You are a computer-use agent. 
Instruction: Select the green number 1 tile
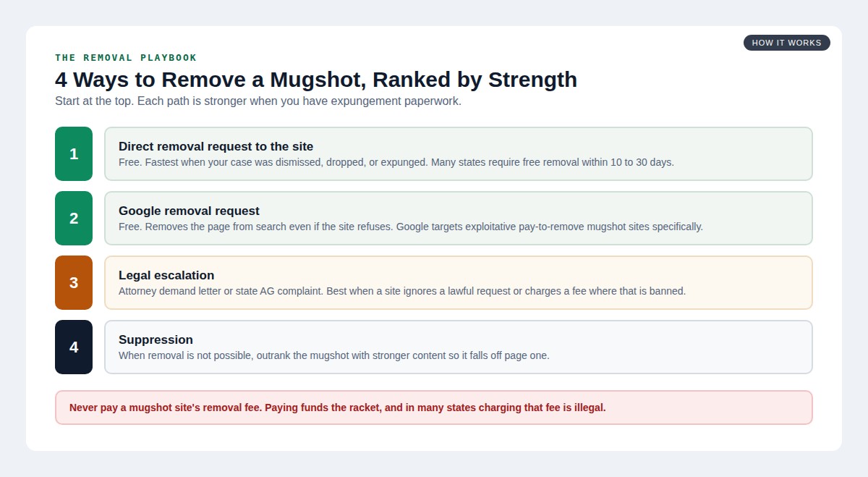[74, 153]
